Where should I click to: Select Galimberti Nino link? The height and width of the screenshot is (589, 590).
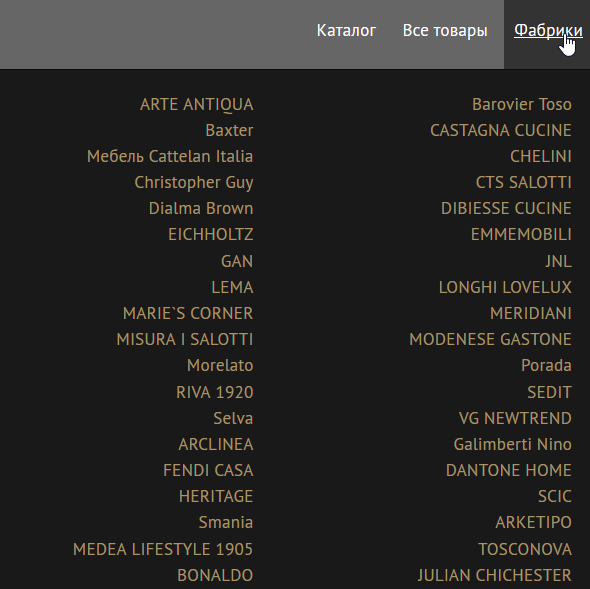click(512, 444)
